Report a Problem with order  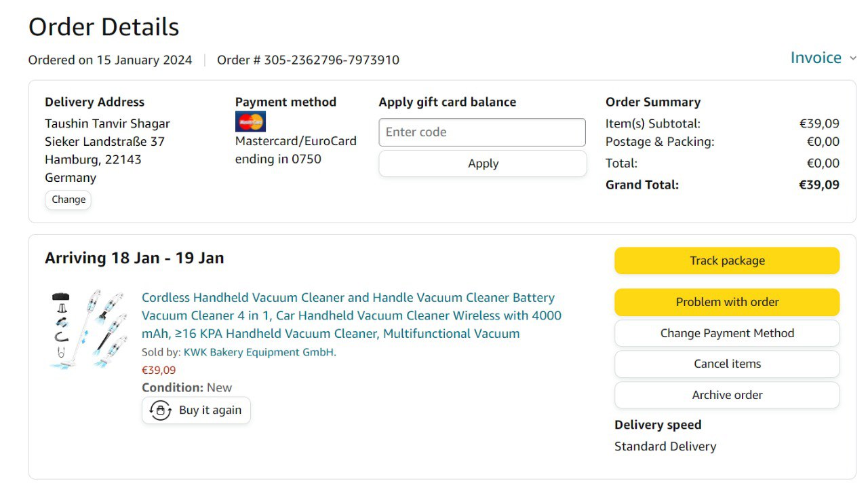tap(727, 302)
